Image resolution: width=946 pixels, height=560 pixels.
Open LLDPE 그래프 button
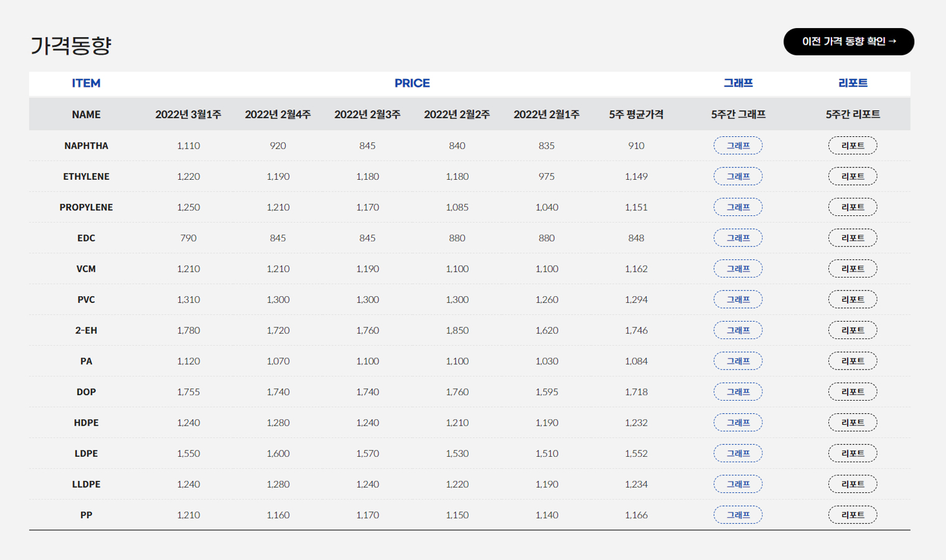(x=738, y=484)
